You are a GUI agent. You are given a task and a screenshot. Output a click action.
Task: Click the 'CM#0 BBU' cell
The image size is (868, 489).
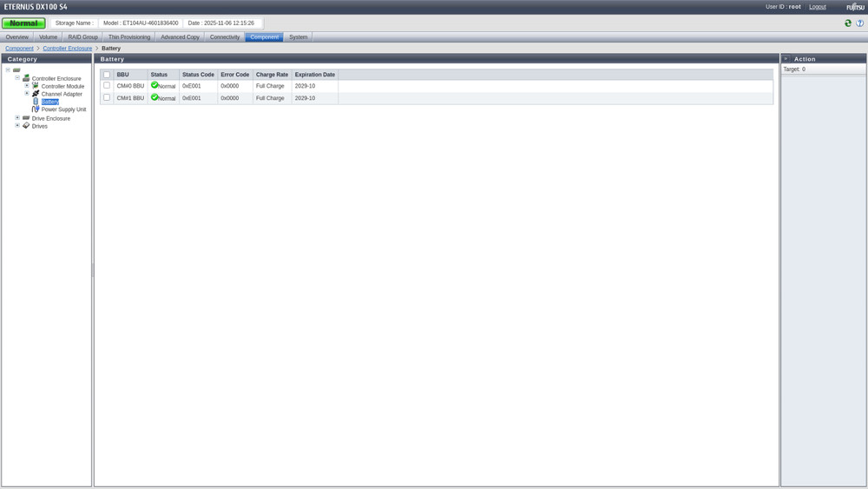point(131,86)
